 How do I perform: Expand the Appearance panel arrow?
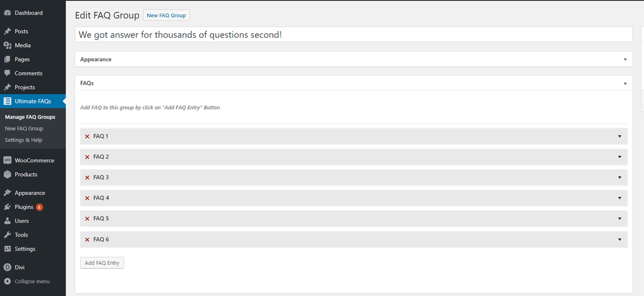(x=625, y=59)
